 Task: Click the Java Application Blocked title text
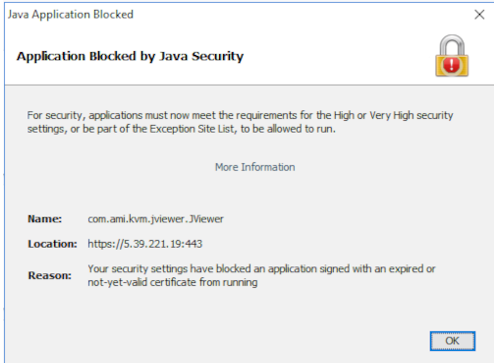pos(71,15)
